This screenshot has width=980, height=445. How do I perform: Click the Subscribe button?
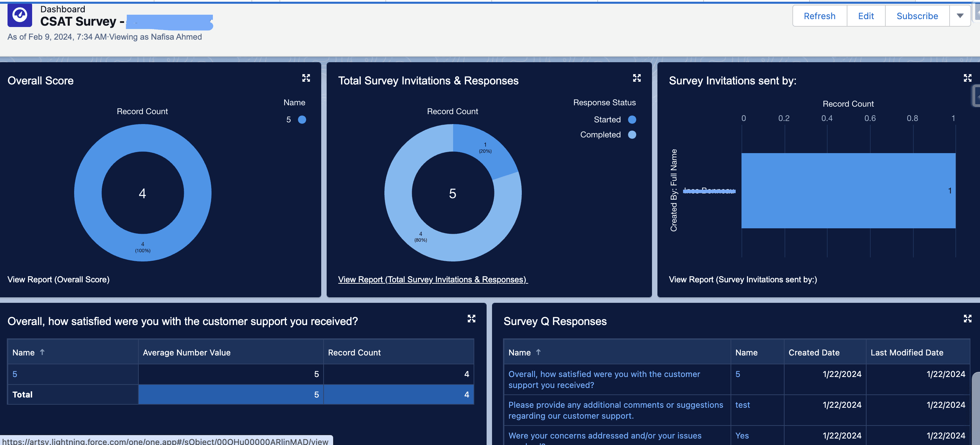[917, 16]
